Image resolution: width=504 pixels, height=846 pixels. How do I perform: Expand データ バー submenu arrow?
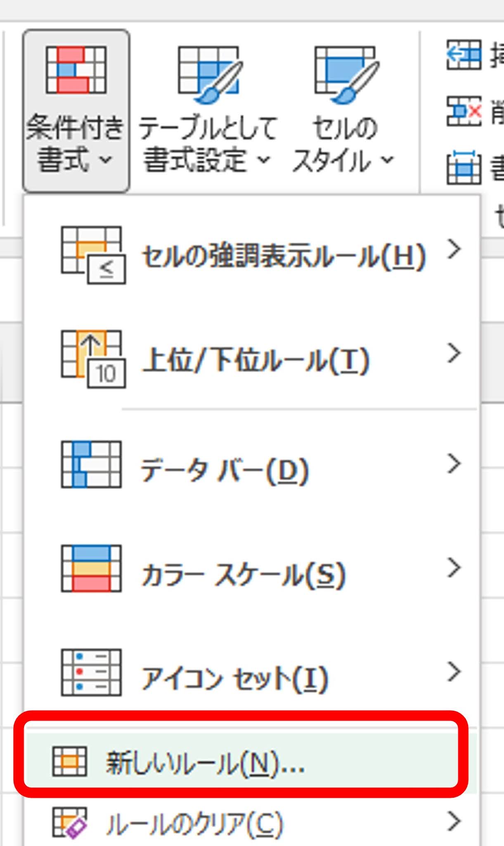tap(454, 464)
